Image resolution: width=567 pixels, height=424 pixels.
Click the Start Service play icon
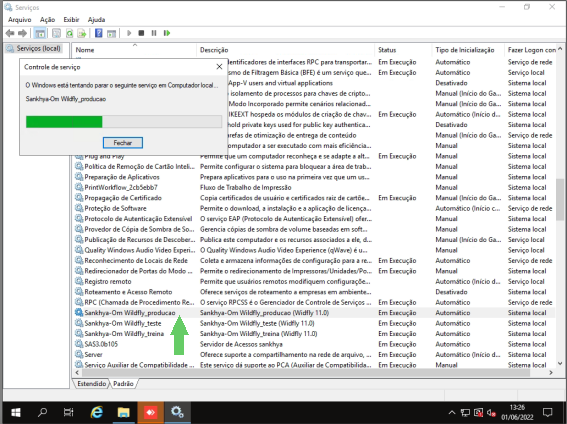(129, 33)
